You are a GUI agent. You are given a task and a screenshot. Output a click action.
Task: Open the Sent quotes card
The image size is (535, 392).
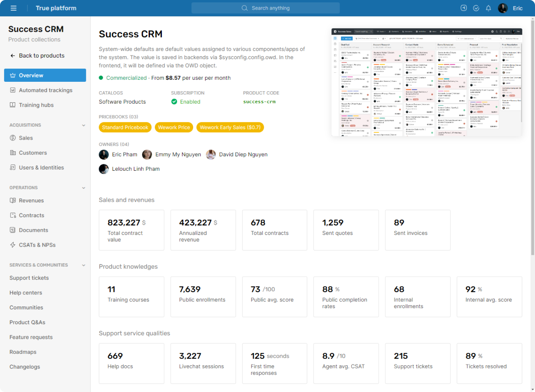click(x=346, y=230)
